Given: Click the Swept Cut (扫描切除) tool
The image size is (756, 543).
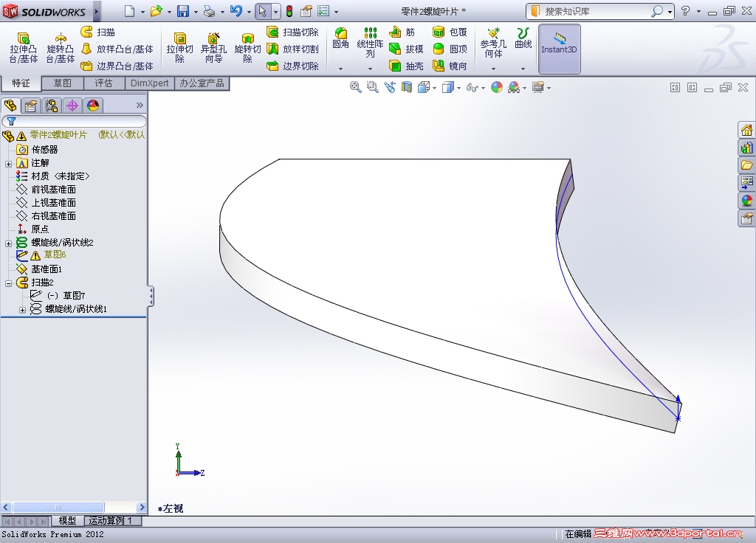Looking at the screenshot, I should (292, 32).
